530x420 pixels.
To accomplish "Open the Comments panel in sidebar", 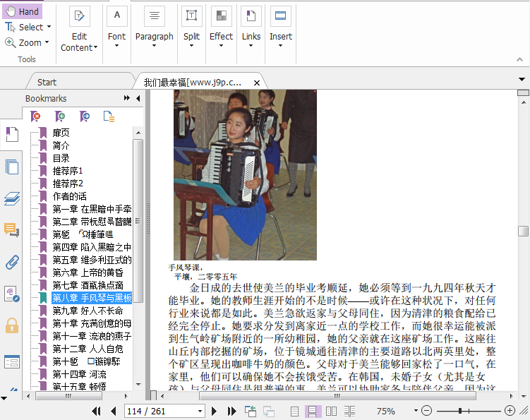I will coord(12,230).
